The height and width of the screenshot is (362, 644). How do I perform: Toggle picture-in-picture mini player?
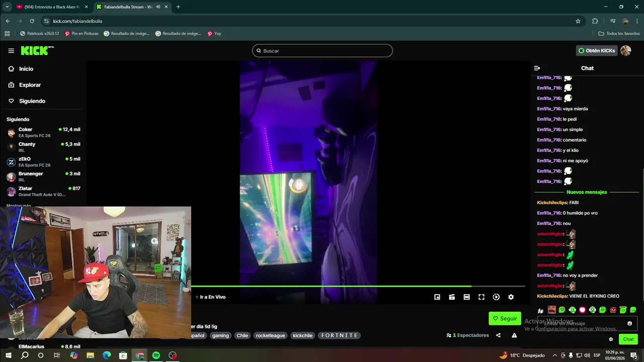(437, 297)
